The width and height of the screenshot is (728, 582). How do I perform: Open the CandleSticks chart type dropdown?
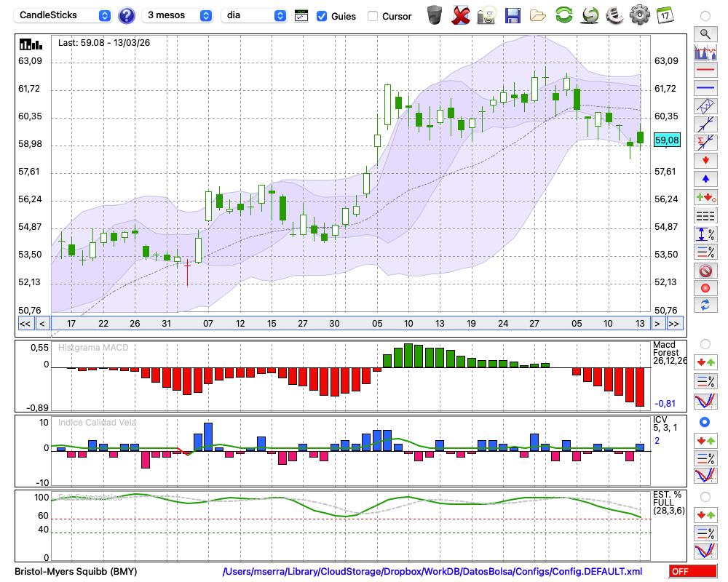pos(64,15)
